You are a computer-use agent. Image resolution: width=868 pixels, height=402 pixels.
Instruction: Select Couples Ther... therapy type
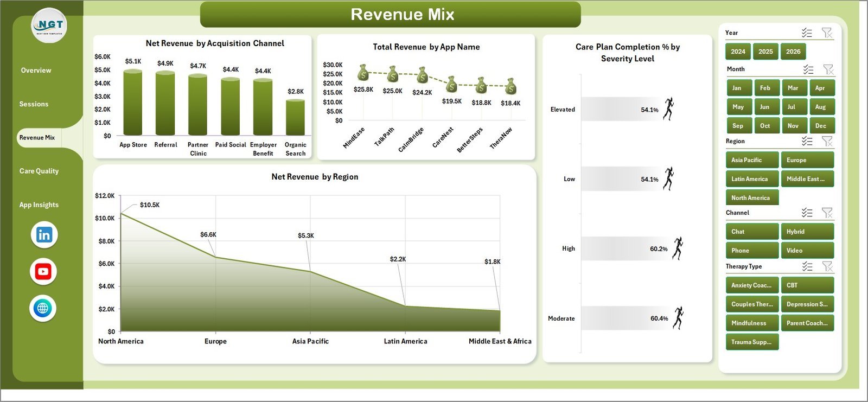[x=752, y=304]
